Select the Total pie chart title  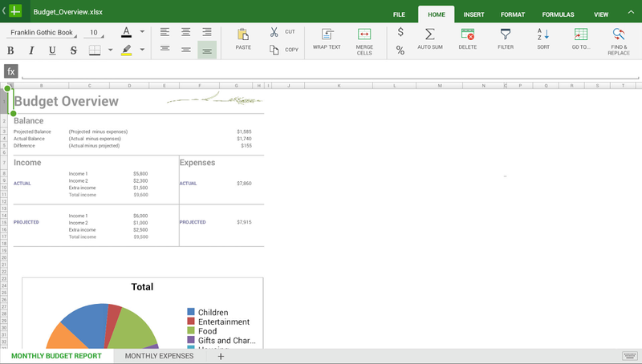(142, 287)
